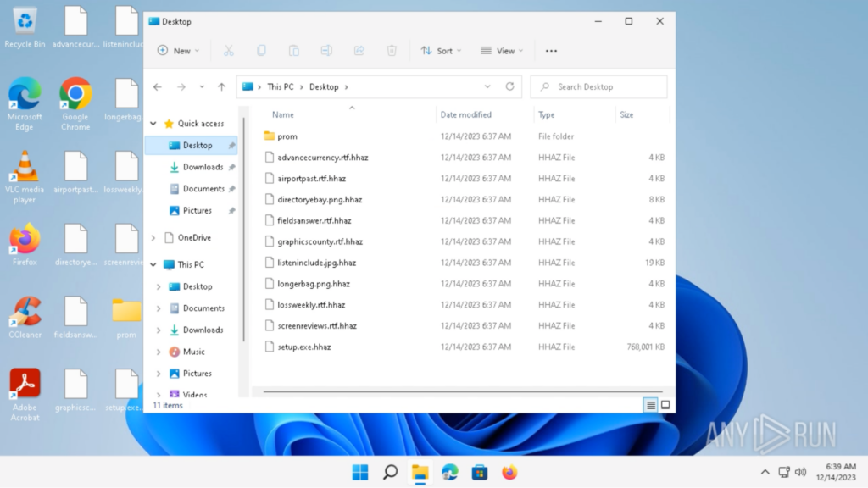868x488 pixels.
Task: Open the Sort dropdown menu
Action: click(441, 51)
